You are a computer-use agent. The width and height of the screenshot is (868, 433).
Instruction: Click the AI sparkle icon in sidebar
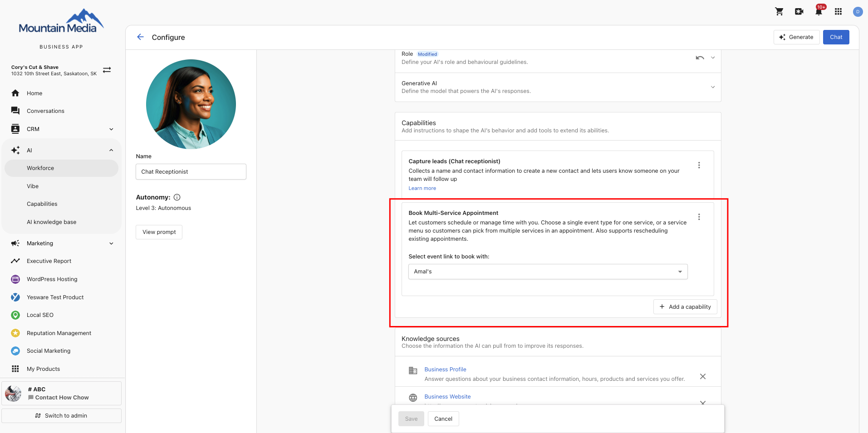(x=15, y=150)
